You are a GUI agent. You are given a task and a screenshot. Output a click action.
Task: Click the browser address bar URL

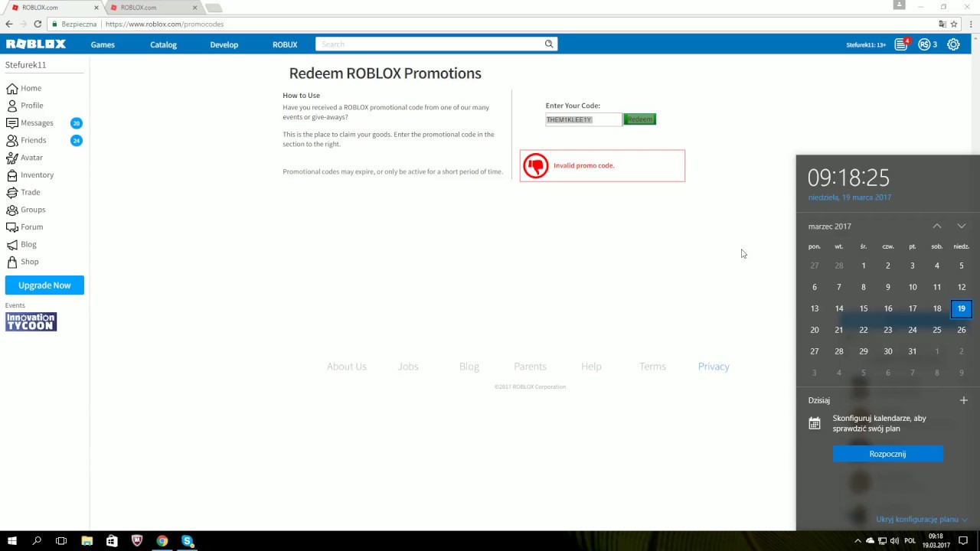point(165,24)
